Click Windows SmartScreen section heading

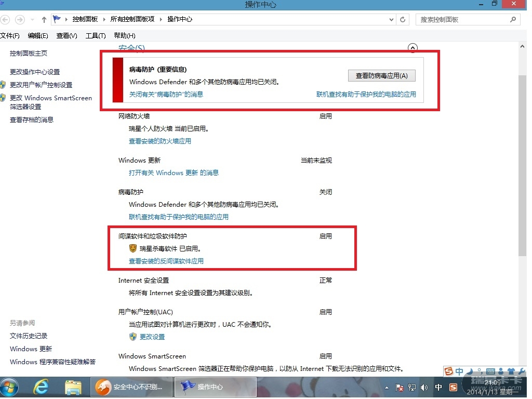tap(152, 356)
